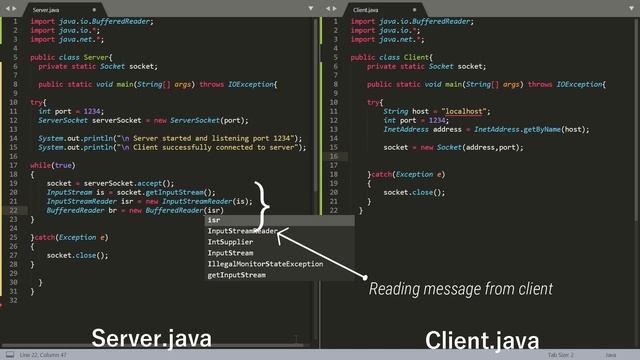Viewport: 640px width, 360px height.
Task: Open tab list dropdown of Server.java pane
Action: (x=311, y=9)
